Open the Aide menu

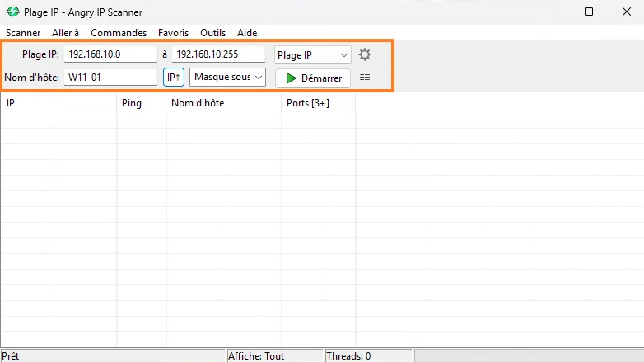click(247, 33)
